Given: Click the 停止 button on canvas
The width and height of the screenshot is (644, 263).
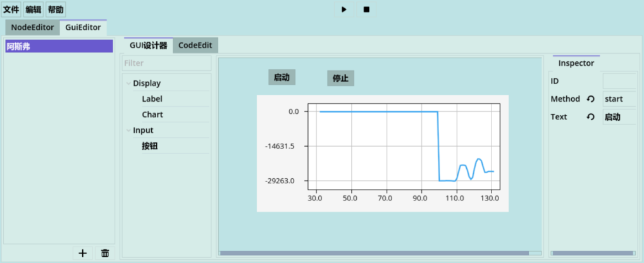Looking at the screenshot, I should tap(340, 78).
